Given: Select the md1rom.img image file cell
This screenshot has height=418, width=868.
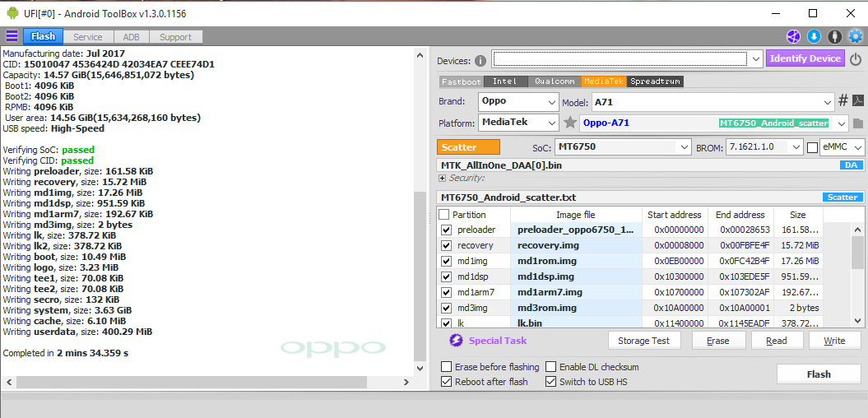Looking at the screenshot, I should pos(576,261).
